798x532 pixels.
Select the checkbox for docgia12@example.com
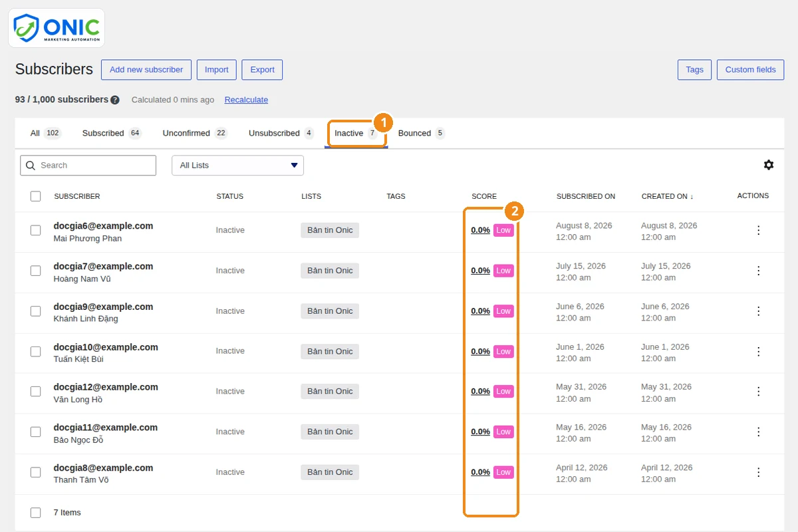pyautogui.click(x=36, y=392)
